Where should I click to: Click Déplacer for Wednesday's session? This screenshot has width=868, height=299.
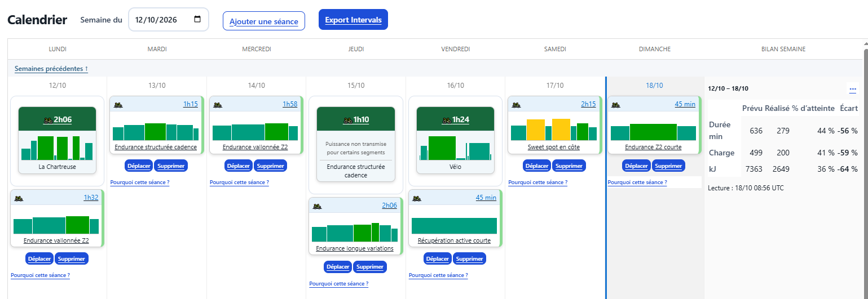238,166
